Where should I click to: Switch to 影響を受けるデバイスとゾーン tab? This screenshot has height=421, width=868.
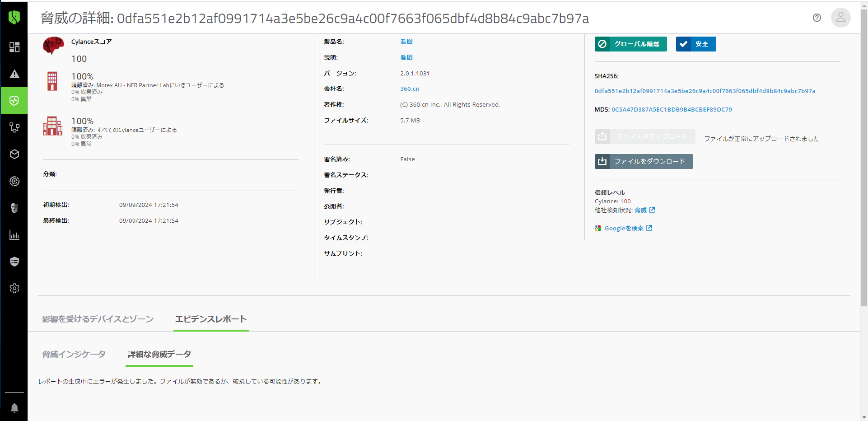(98, 319)
